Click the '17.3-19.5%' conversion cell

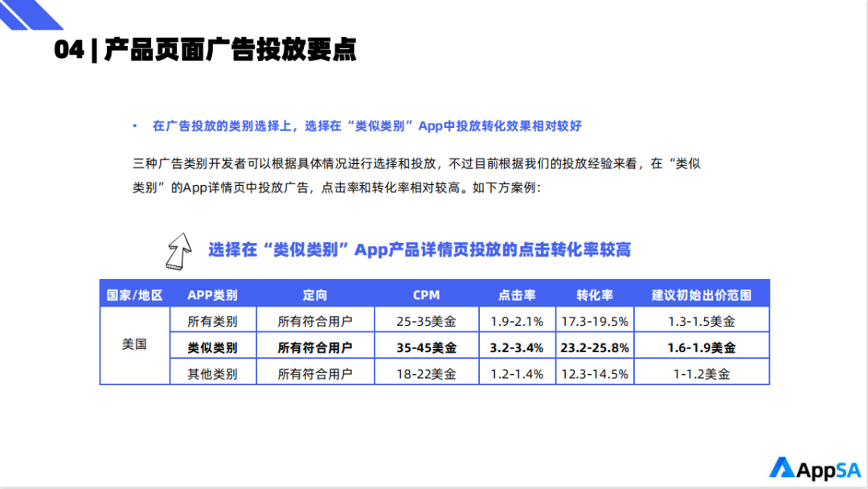click(x=595, y=321)
